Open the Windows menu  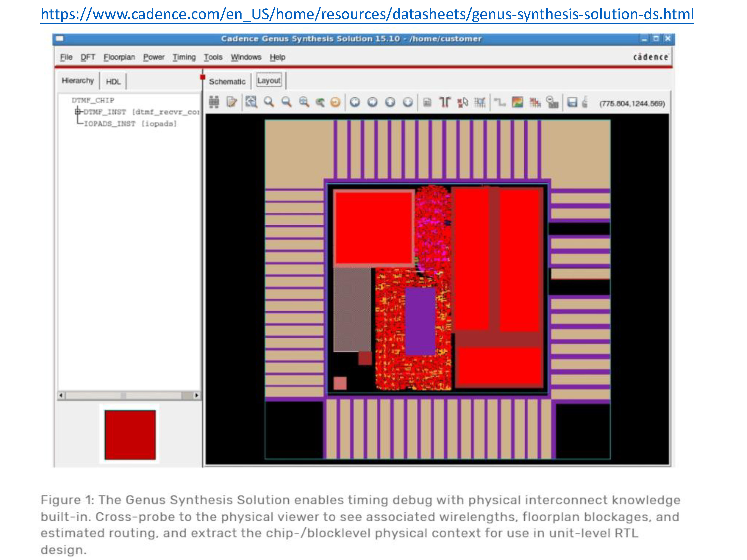tap(246, 57)
